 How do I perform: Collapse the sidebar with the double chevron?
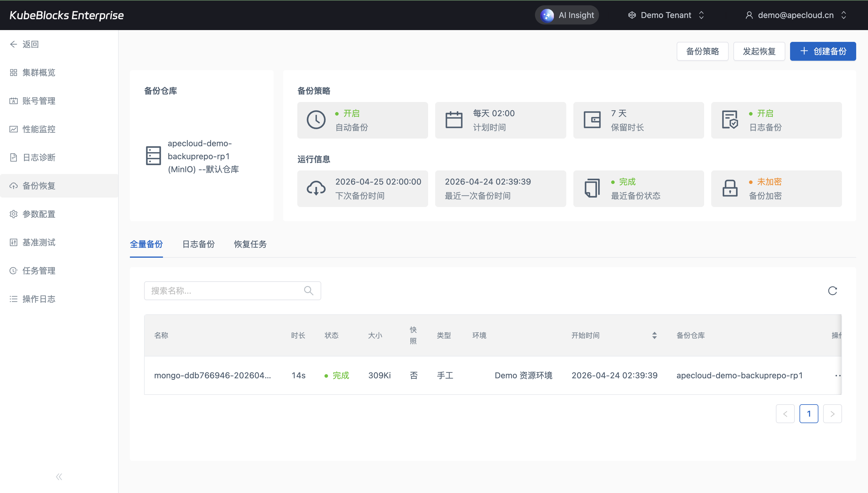pos(59,477)
